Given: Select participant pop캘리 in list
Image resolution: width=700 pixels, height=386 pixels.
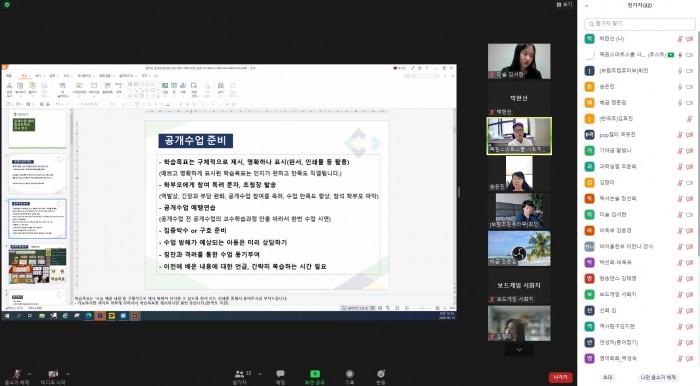Looking at the screenshot, I should coord(639,135).
